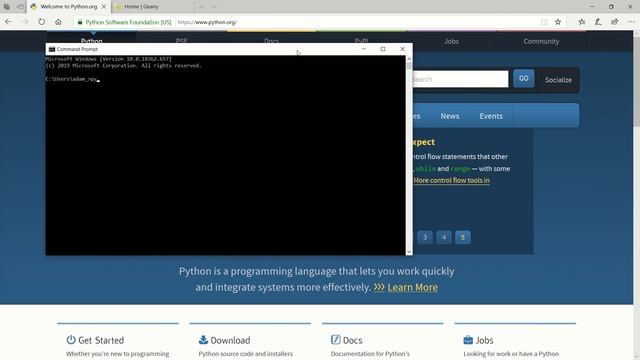
Task: Click the Download arrow icon
Action: (x=203, y=340)
